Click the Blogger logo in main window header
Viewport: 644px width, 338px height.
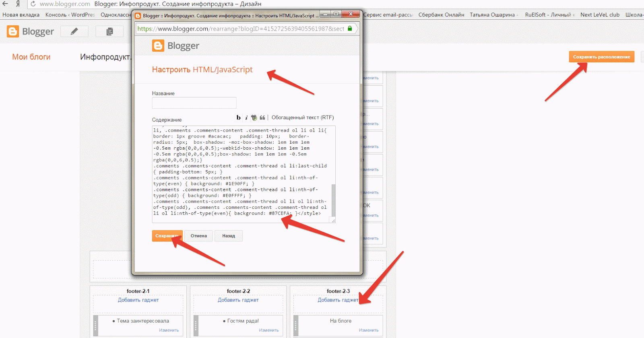pyautogui.click(x=31, y=31)
